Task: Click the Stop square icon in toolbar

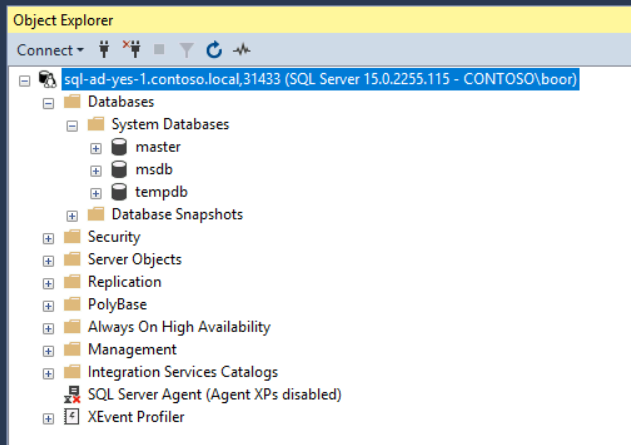Action: click(x=159, y=49)
